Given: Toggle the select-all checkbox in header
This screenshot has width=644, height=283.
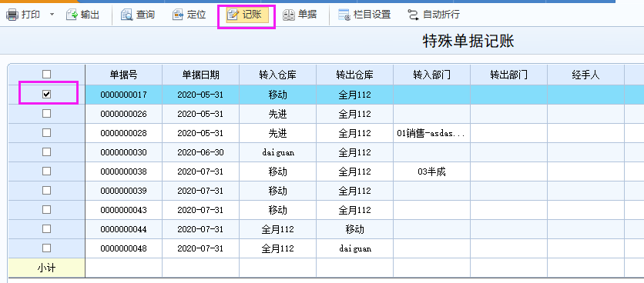Looking at the screenshot, I should coord(46,75).
